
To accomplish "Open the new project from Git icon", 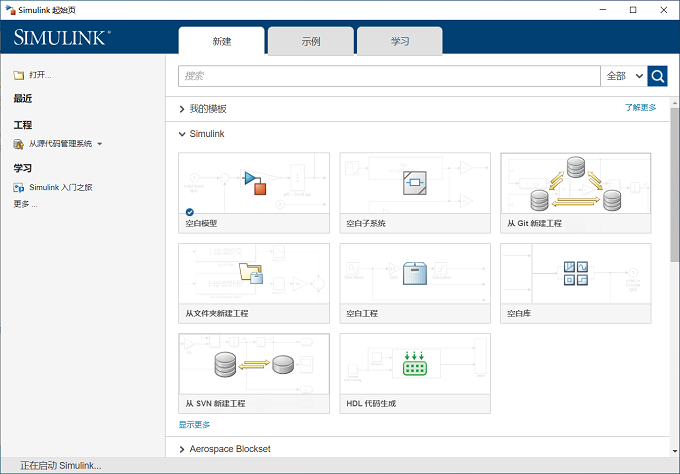I will 576,184.
